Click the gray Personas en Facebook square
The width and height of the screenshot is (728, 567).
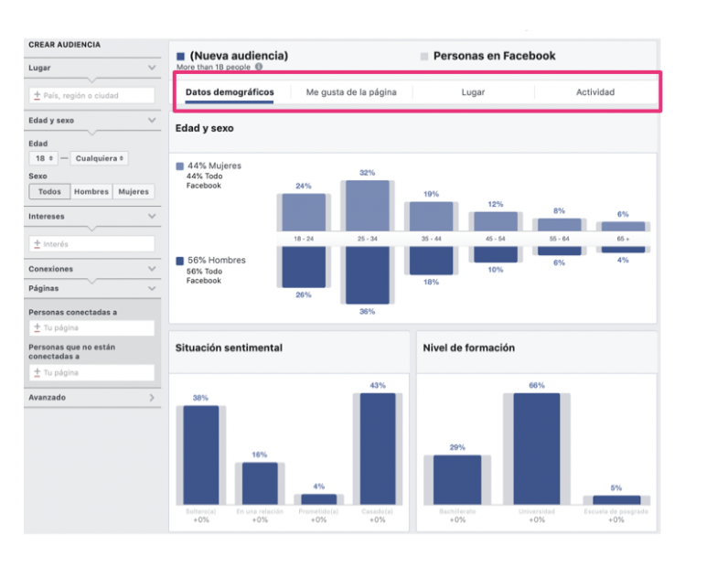[x=423, y=56]
